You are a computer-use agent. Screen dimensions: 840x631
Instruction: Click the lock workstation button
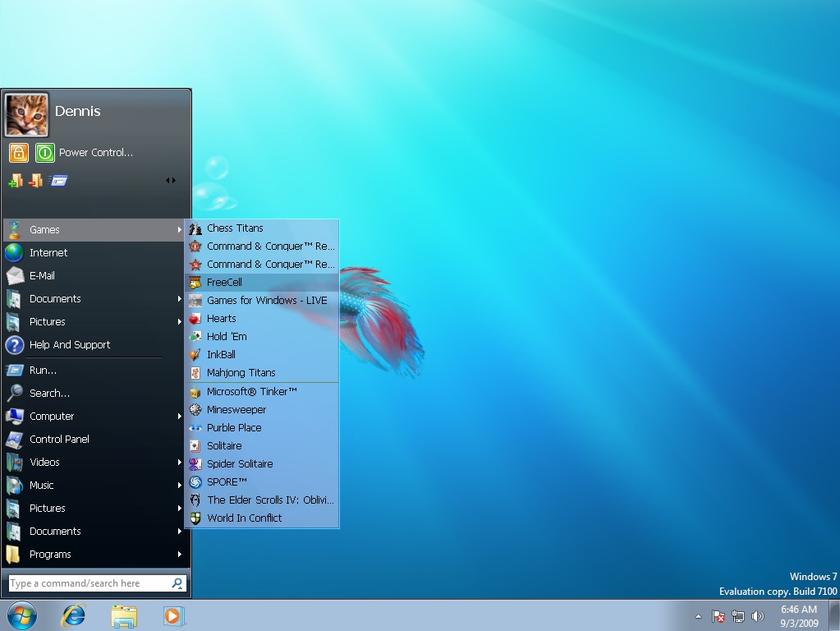tap(17, 153)
